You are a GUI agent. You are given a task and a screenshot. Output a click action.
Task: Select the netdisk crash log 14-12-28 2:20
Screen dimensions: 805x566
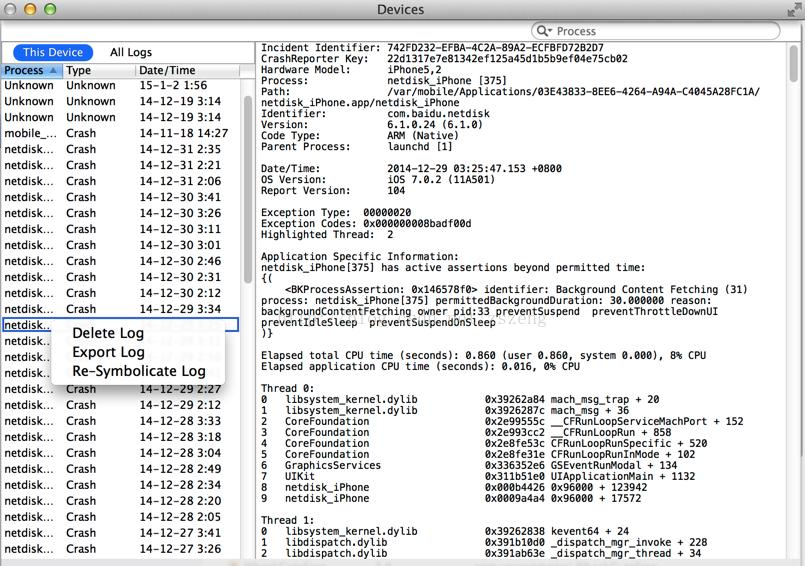tap(121, 501)
